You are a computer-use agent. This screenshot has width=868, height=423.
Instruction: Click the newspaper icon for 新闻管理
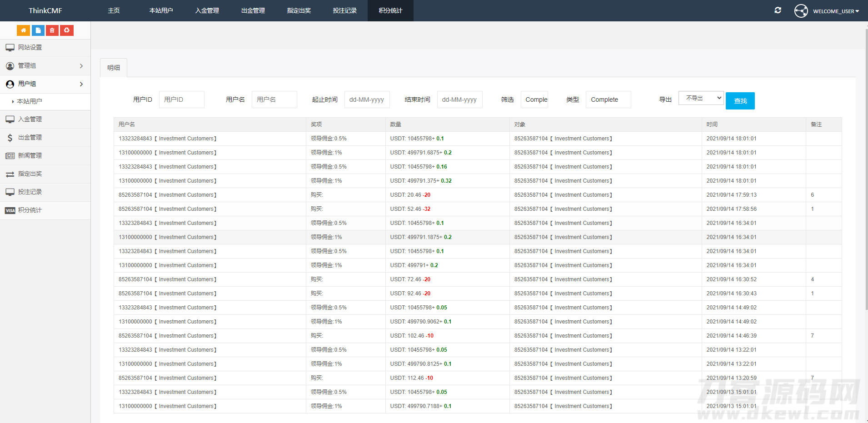point(10,156)
